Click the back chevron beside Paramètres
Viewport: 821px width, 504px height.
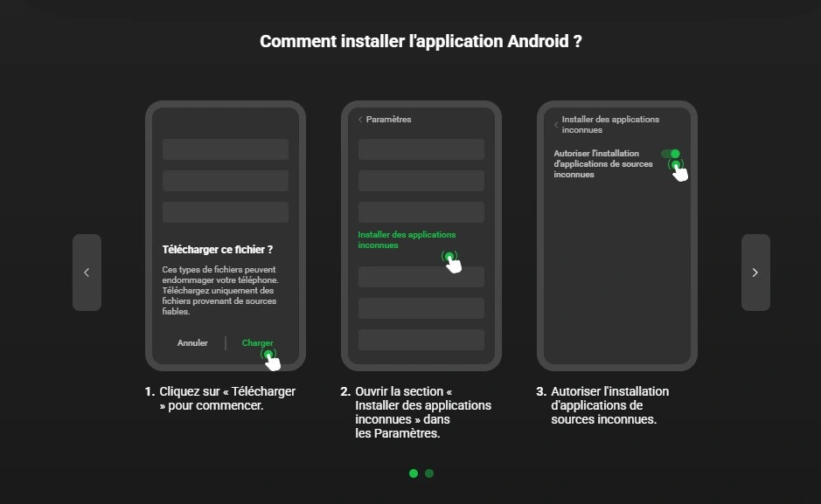pos(360,120)
